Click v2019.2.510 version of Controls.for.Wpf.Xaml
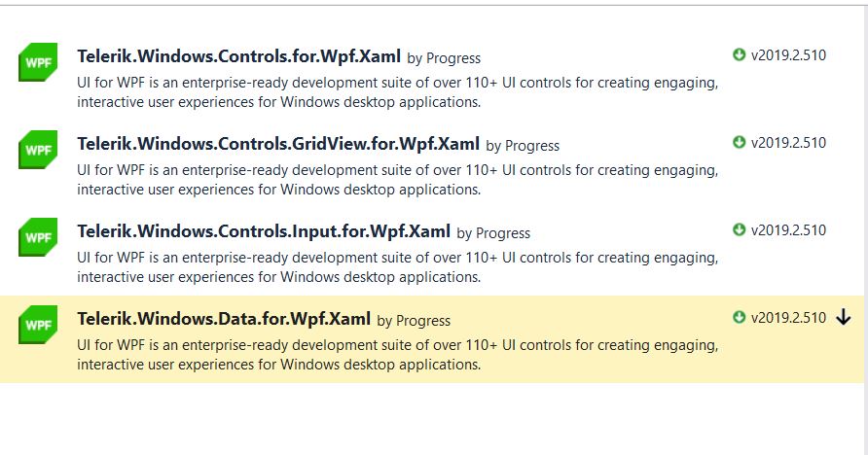Viewport: 868px width, 455px height. tap(787, 55)
